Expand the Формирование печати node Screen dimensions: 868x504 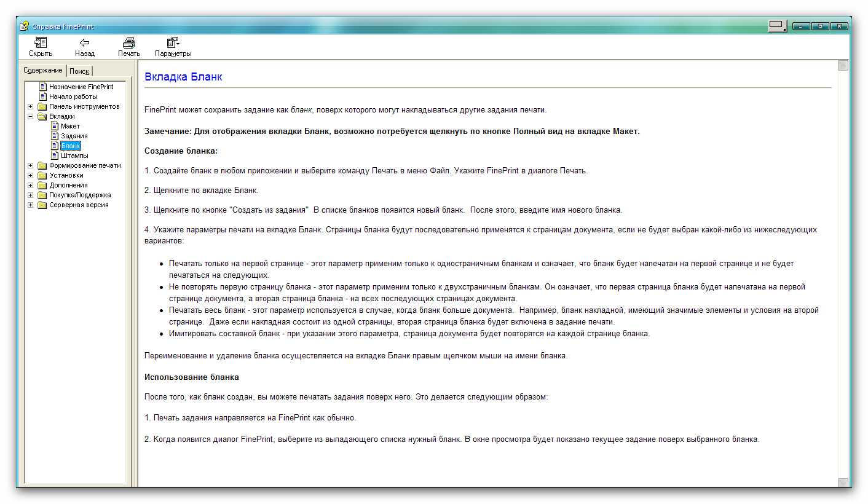(31, 165)
